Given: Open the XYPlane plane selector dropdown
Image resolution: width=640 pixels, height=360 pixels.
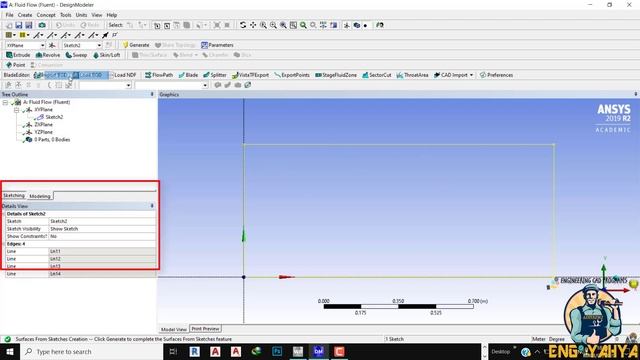Looking at the screenshot, I should coord(42,45).
